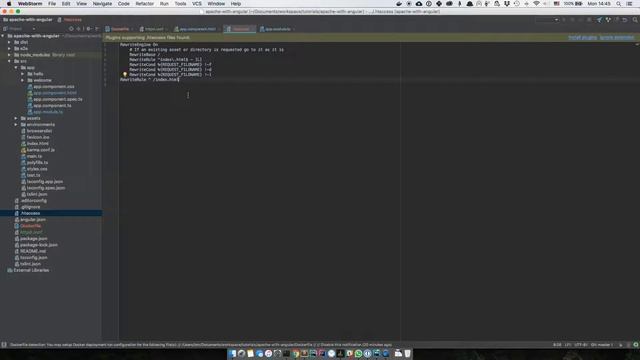This screenshot has width=640, height=360.
Task: Select package-lock.json in project tree
Action: click(x=36, y=245)
